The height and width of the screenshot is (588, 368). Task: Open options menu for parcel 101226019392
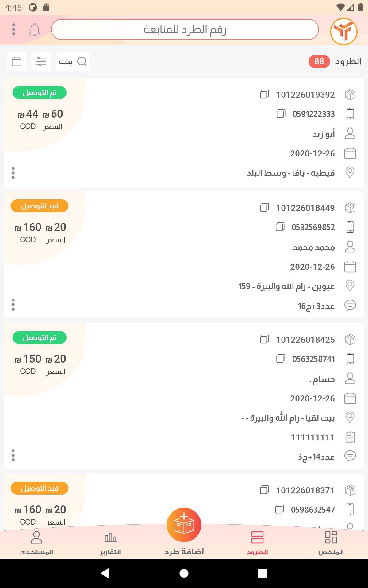point(13,173)
